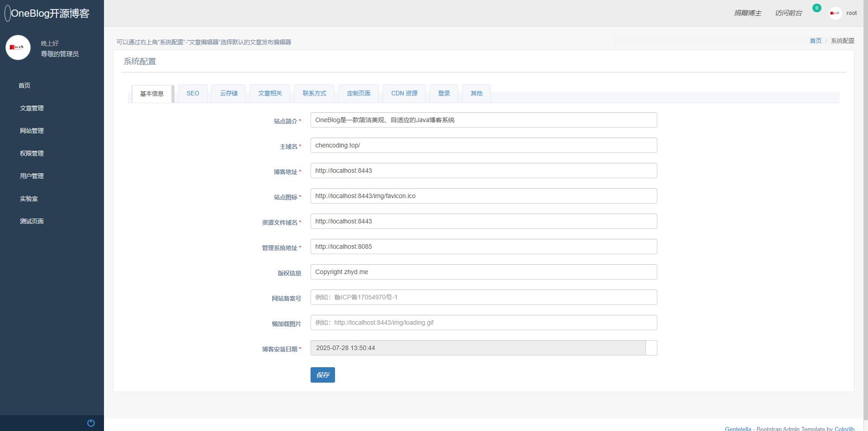Click 首页 breadcrumb link
Image resolution: width=868 pixels, height=431 pixels.
pos(816,41)
